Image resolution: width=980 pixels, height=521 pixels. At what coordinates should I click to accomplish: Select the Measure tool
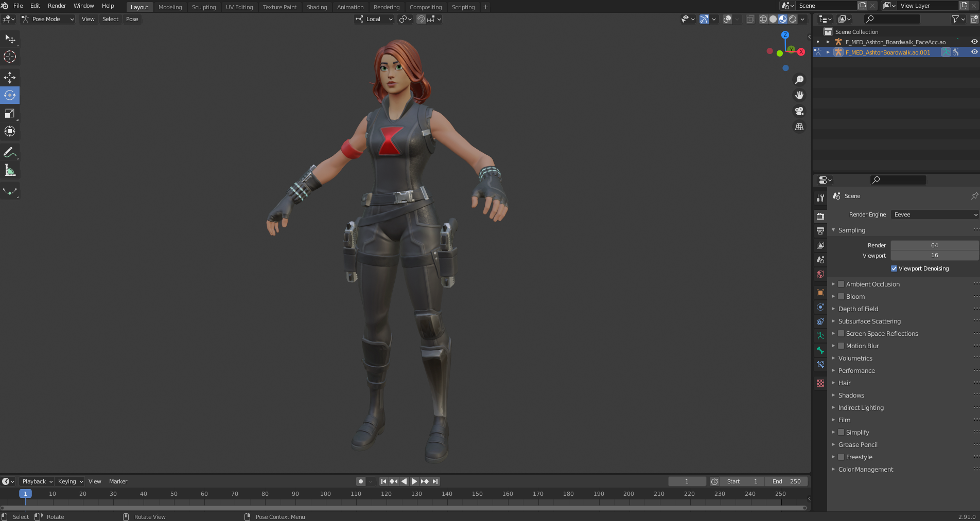coord(10,170)
